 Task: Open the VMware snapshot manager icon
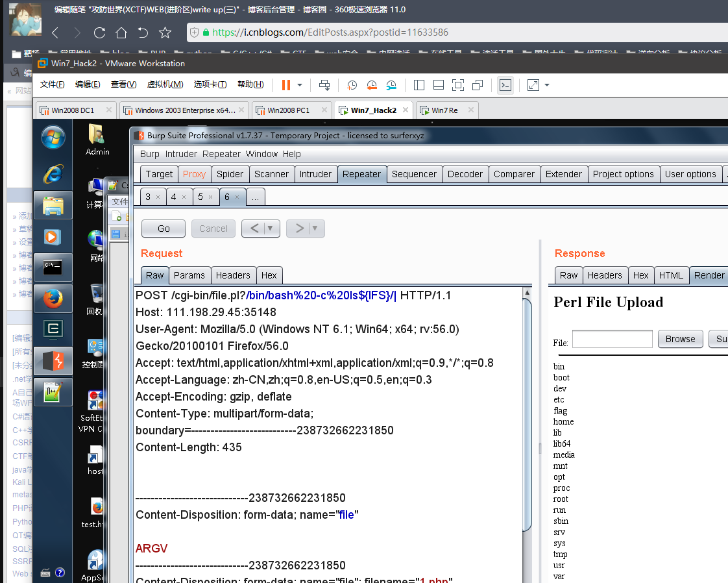pos(391,85)
